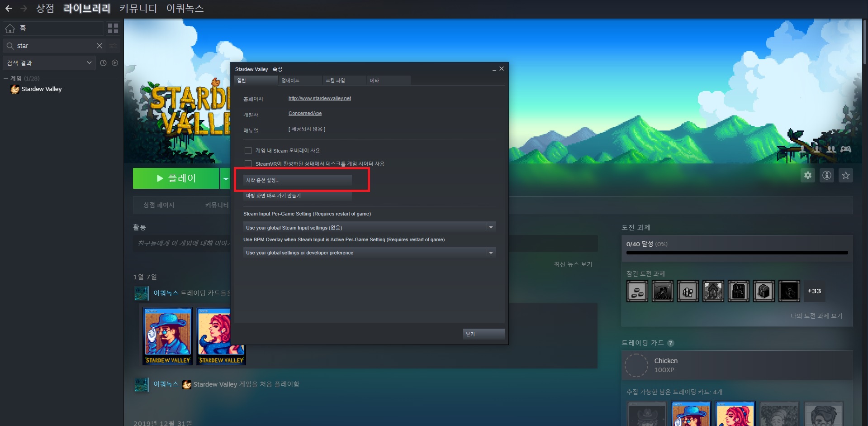Click controller support icon on banner

(846, 149)
